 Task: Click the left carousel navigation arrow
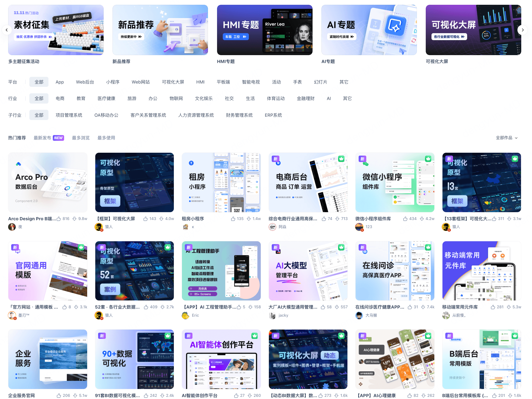point(7,30)
